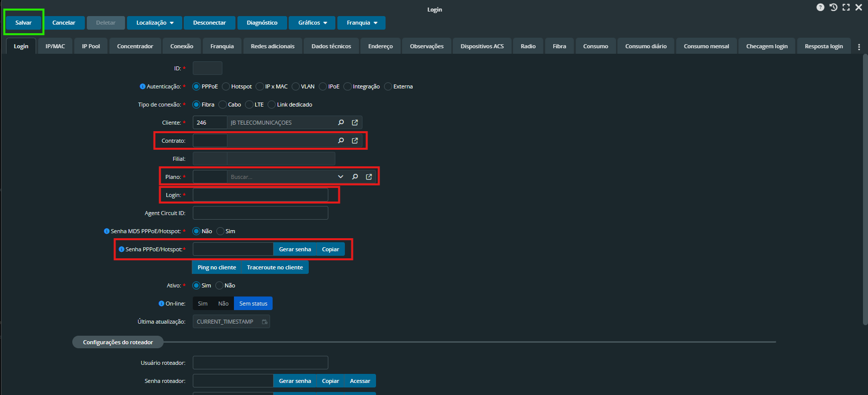Open Contrato external link icon
868x395 pixels.
pos(355,141)
